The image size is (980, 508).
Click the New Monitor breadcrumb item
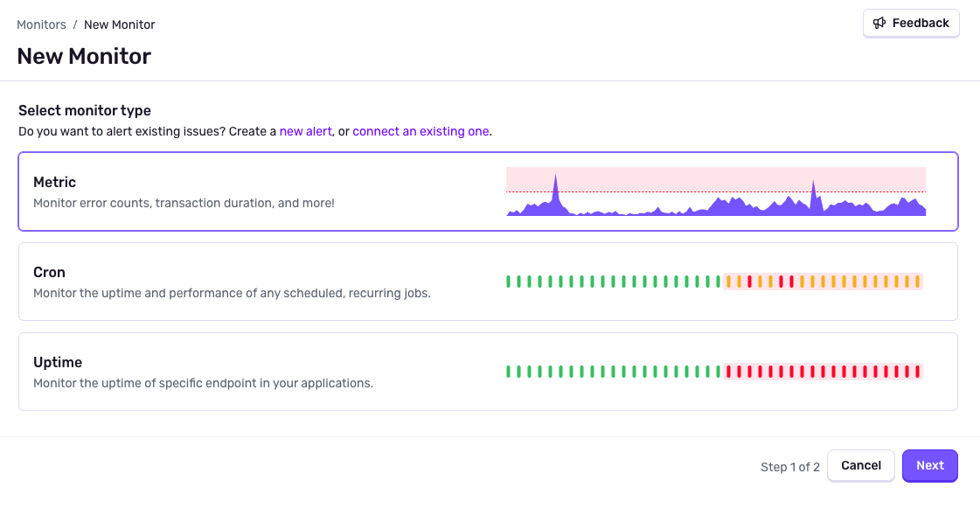(x=120, y=24)
